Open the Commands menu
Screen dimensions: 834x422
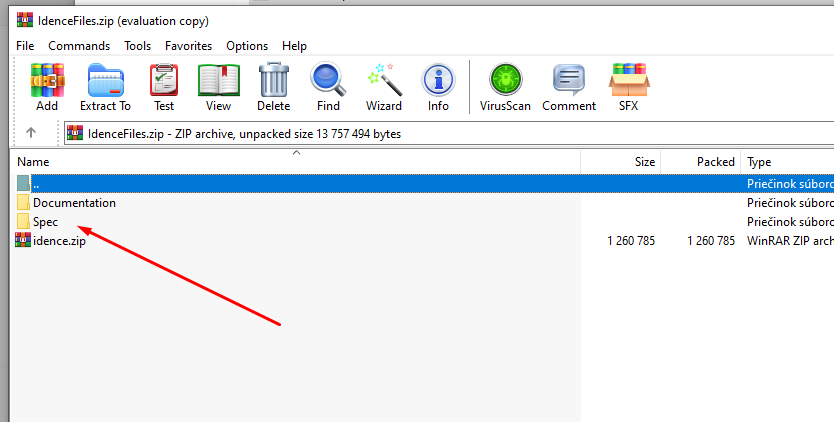pyautogui.click(x=79, y=46)
